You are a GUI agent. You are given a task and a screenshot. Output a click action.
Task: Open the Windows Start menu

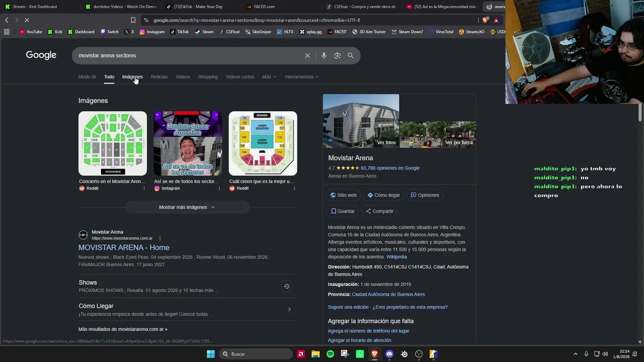tap(211, 354)
